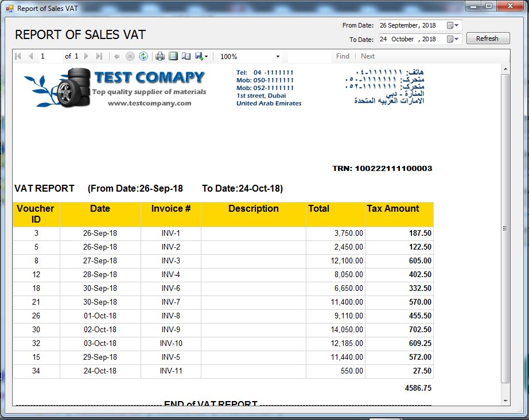
Task: Click the Date column header
Action: tap(100, 214)
